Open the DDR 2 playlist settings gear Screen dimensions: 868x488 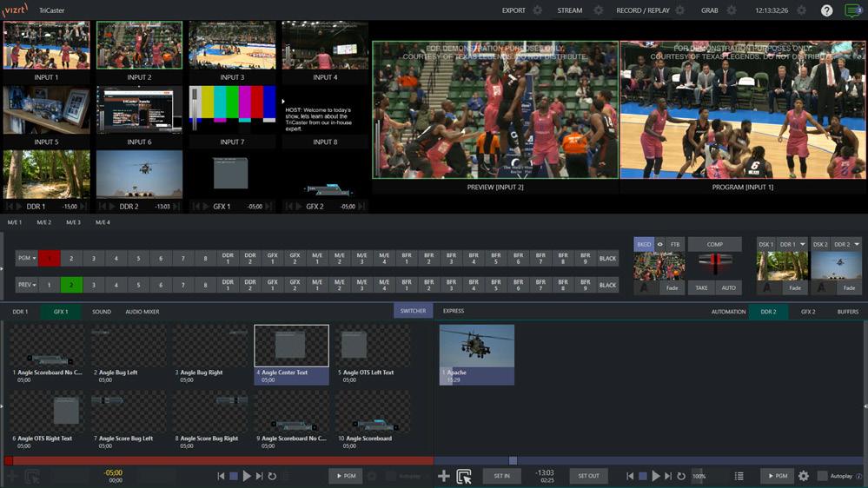[804, 476]
